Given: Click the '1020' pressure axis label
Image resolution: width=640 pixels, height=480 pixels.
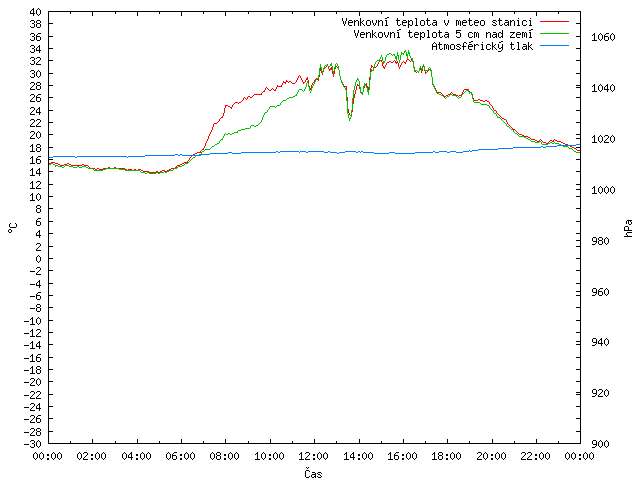Looking at the screenshot, I should (x=603, y=139).
